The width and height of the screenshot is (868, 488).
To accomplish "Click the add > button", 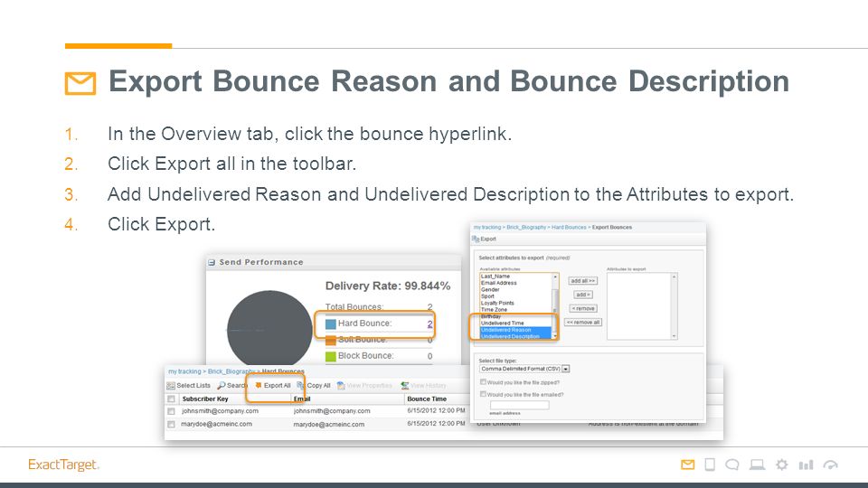I will pos(583,295).
